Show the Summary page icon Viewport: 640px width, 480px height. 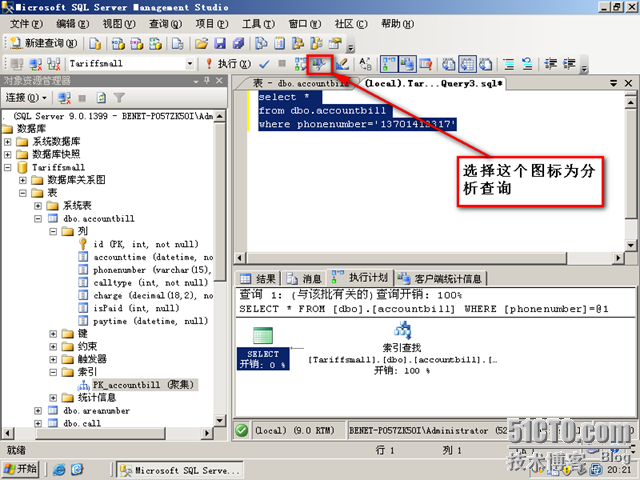point(280,43)
